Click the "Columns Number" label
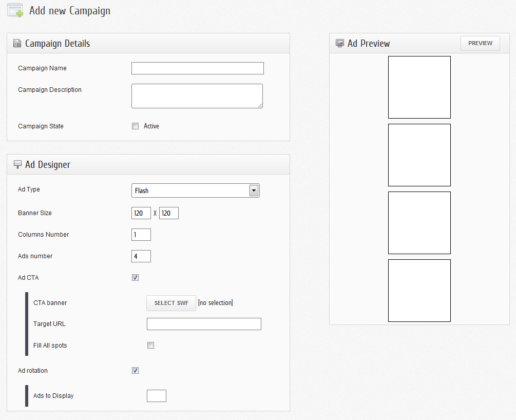Screen dimensions: 516x420 pyautogui.click(x=44, y=234)
